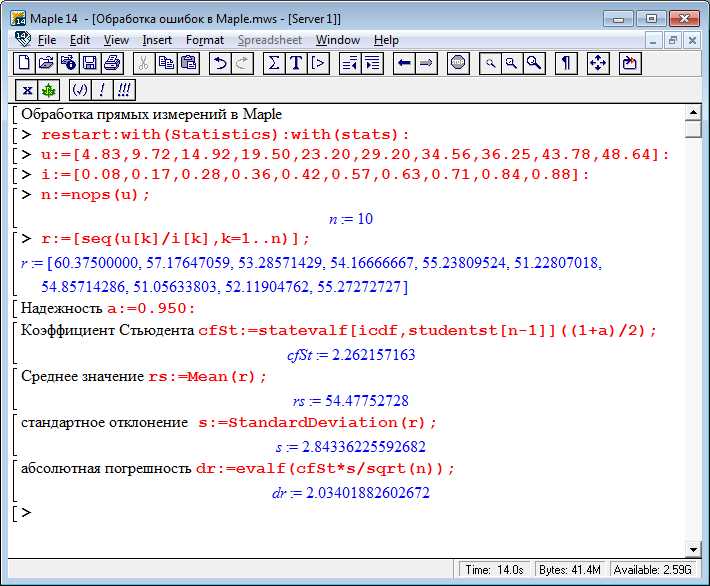Click the empty prompt at worksheet bottom
Screen dimensions: 710x586
pyautogui.click(x=26, y=512)
